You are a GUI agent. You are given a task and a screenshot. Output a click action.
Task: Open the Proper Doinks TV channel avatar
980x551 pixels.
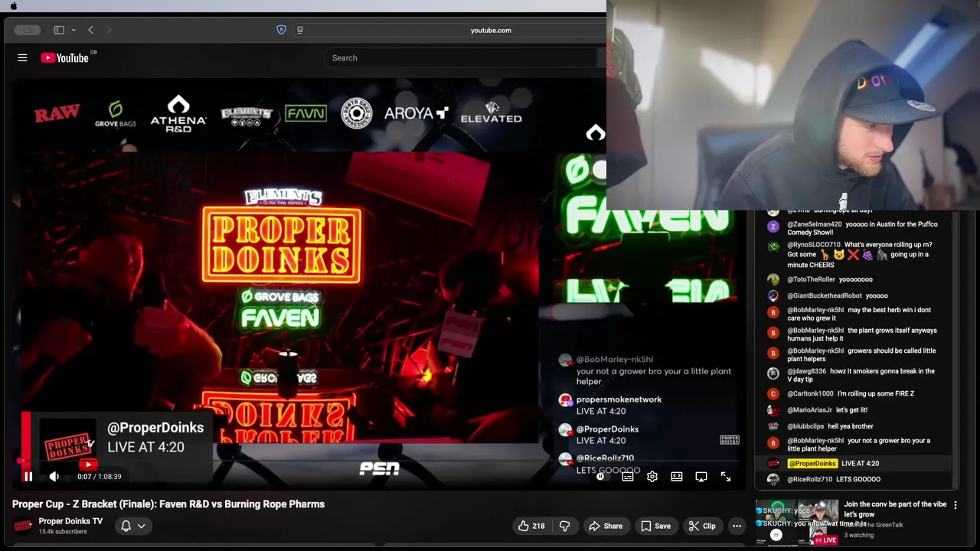click(23, 526)
